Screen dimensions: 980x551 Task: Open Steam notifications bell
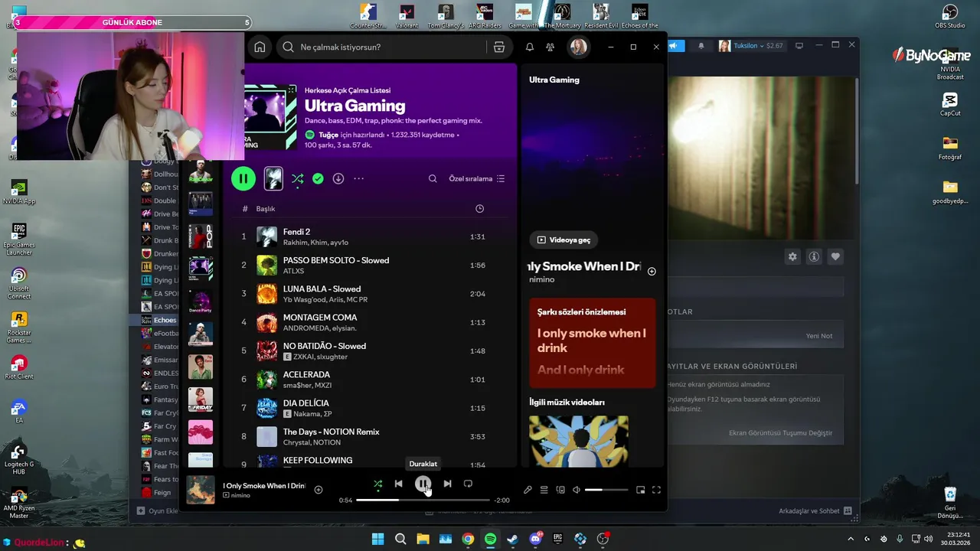pos(701,46)
